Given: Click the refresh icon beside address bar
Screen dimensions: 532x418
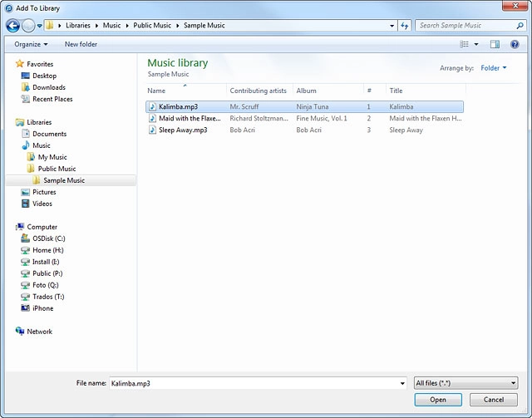Looking at the screenshot, I should [405, 26].
